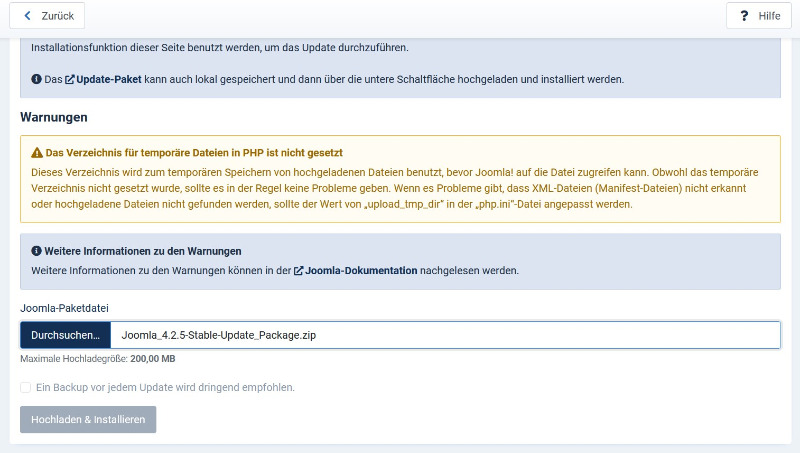This screenshot has height=453, width=800.
Task: Go back with the Zurück button
Action: (47, 16)
